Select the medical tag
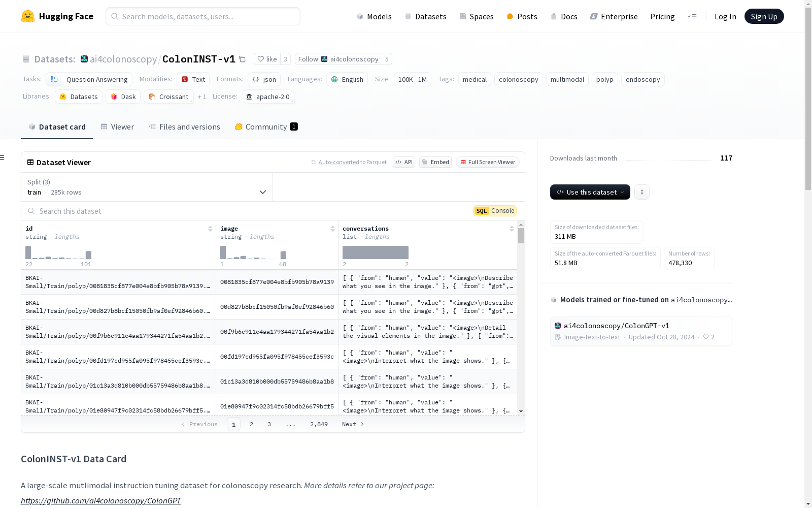812x508 pixels. pos(475,79)
